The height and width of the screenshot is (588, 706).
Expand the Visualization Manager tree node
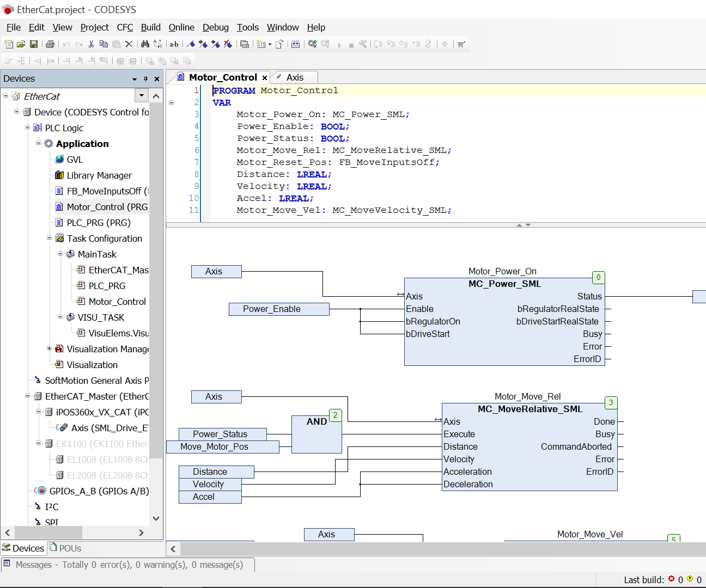(50, 348)
